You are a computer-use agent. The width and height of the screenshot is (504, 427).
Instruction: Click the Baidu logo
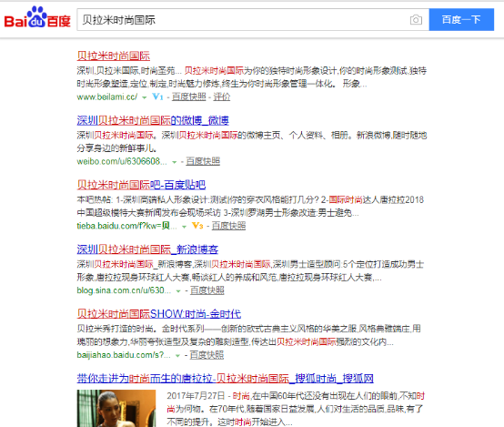click(x=37, y=17)
